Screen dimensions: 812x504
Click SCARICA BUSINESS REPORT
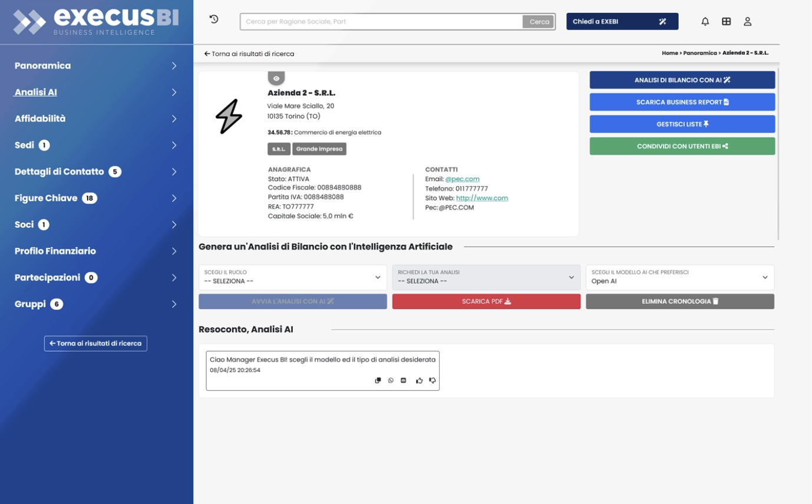point(682,101)
